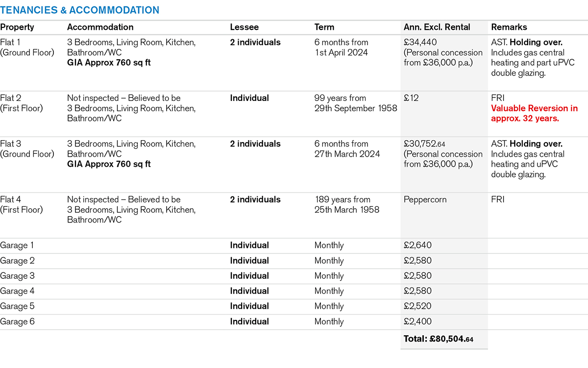Click the £12 rental for Flat 2
588x368 pixels.
(411, 98)
